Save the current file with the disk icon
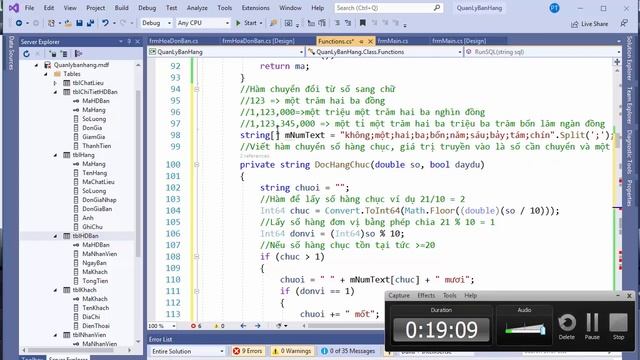 tap(80, 23)
